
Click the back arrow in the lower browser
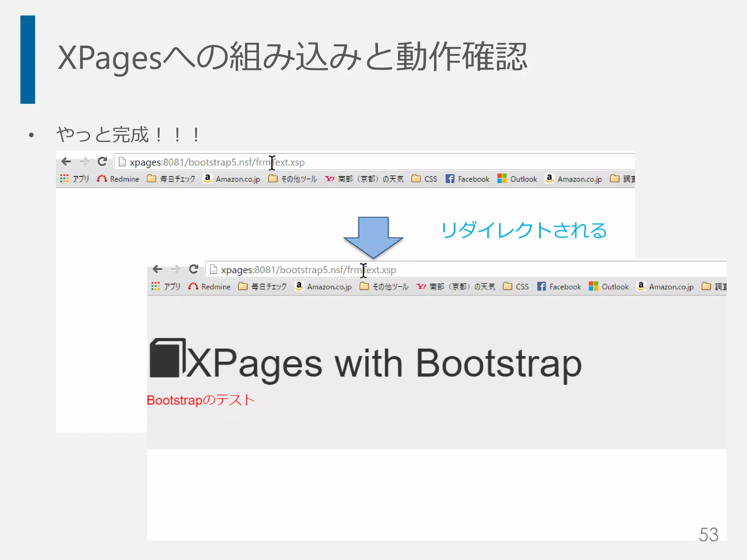coord(158,269)
